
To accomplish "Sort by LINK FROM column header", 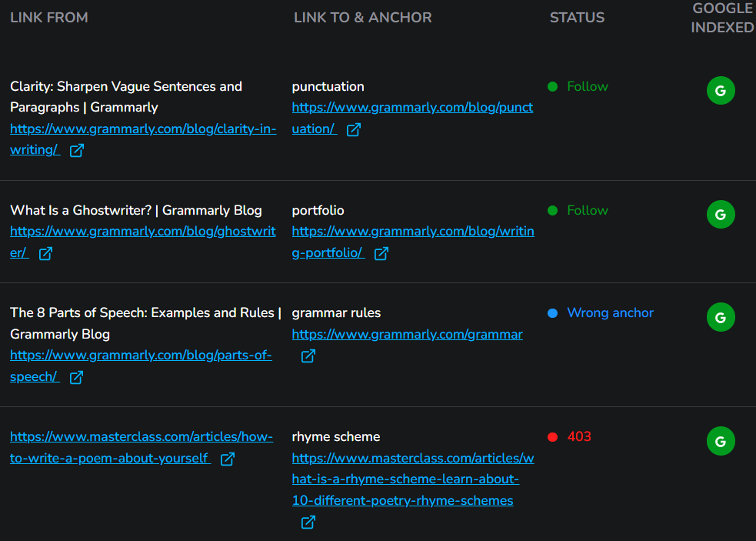I will [49, 18].
